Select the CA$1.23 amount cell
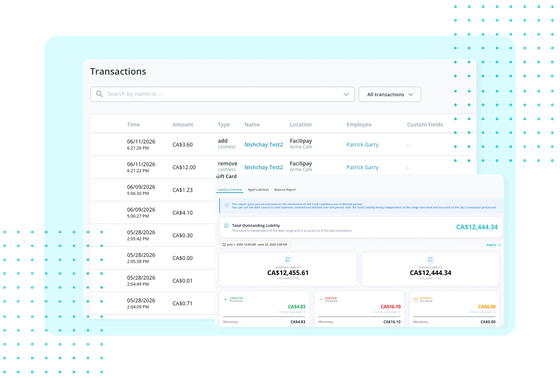Image resolution: width=560 pixels, height=378 pixels. [x=182, y=190]
